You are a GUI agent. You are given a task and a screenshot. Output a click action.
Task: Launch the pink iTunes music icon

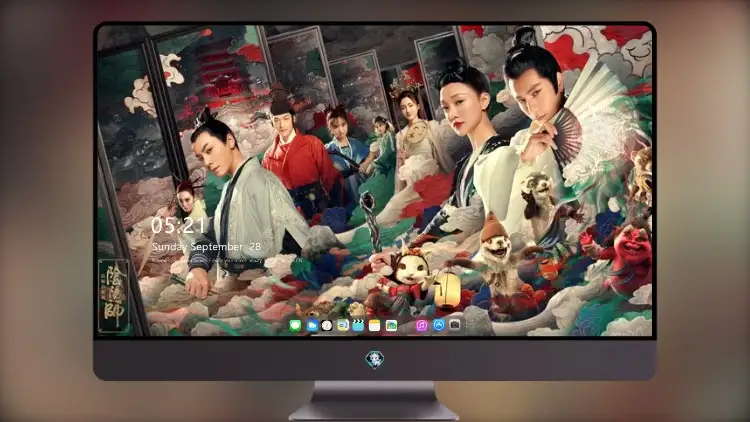click(x=421, y=326)
